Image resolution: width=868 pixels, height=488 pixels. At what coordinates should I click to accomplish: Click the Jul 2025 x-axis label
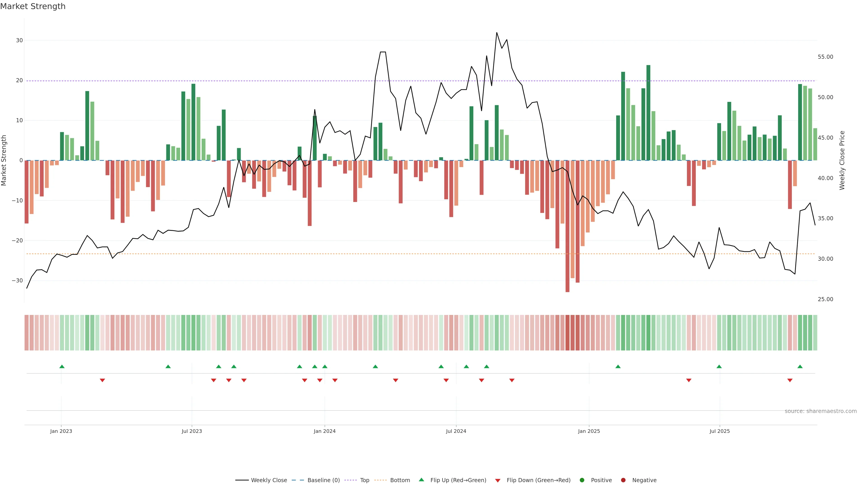[x=719, y=431]
